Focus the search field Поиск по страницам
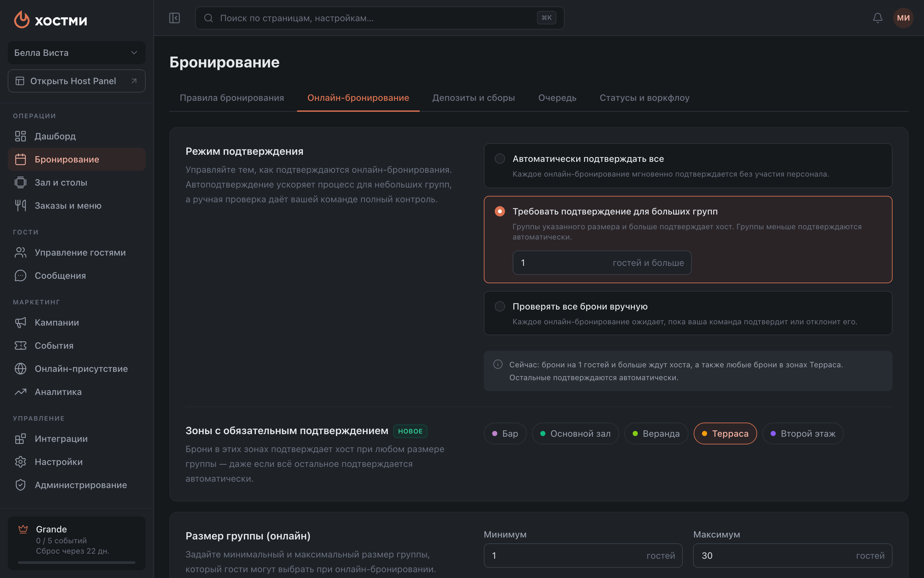The width and height of the screenshot is (924, 578). (x=380, y=18)
